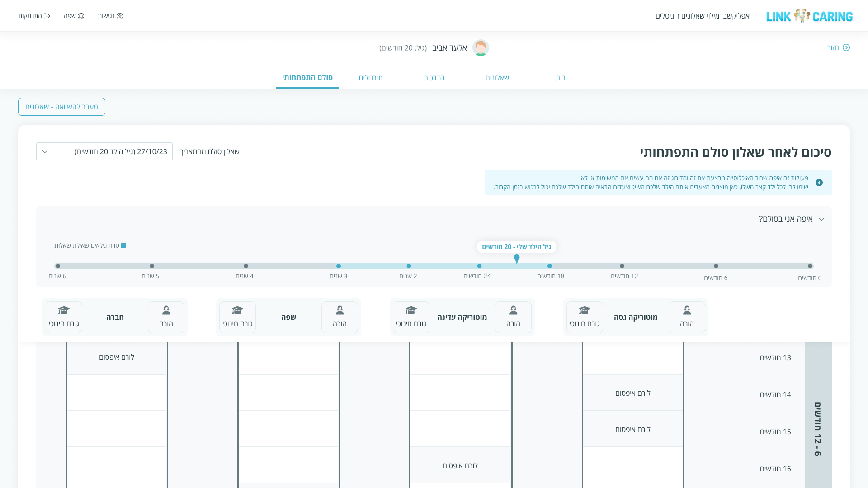Viewport: 868px width, 488px height.
Task: Click the חברה column title
Action: tap(115, 317)
